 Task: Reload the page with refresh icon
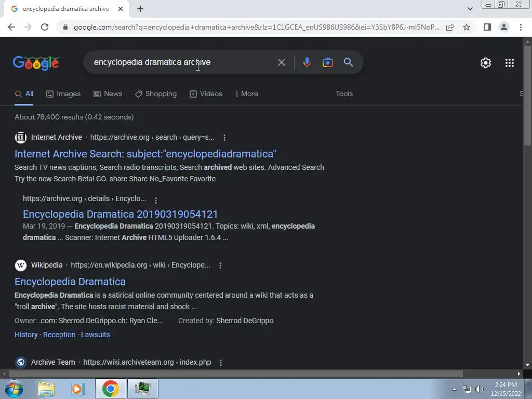coord(45,27)
